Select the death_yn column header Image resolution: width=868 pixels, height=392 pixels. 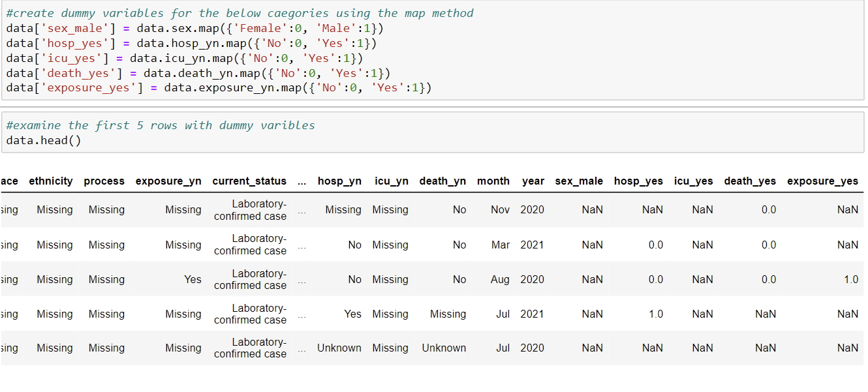442,181
